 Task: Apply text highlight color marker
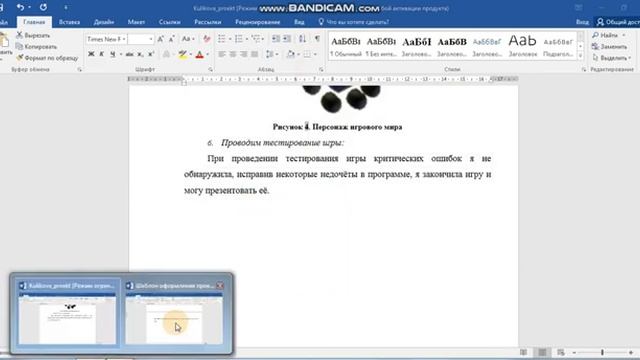[x=182, y=54]
